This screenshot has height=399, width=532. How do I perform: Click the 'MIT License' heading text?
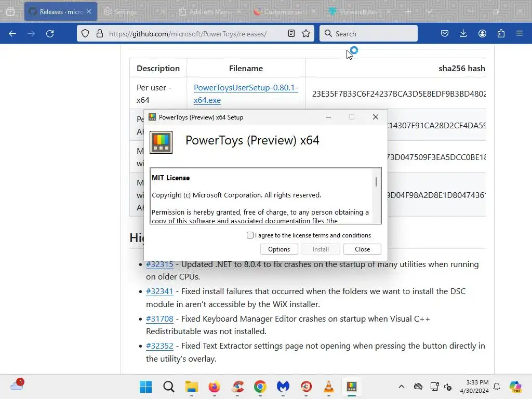170,178
